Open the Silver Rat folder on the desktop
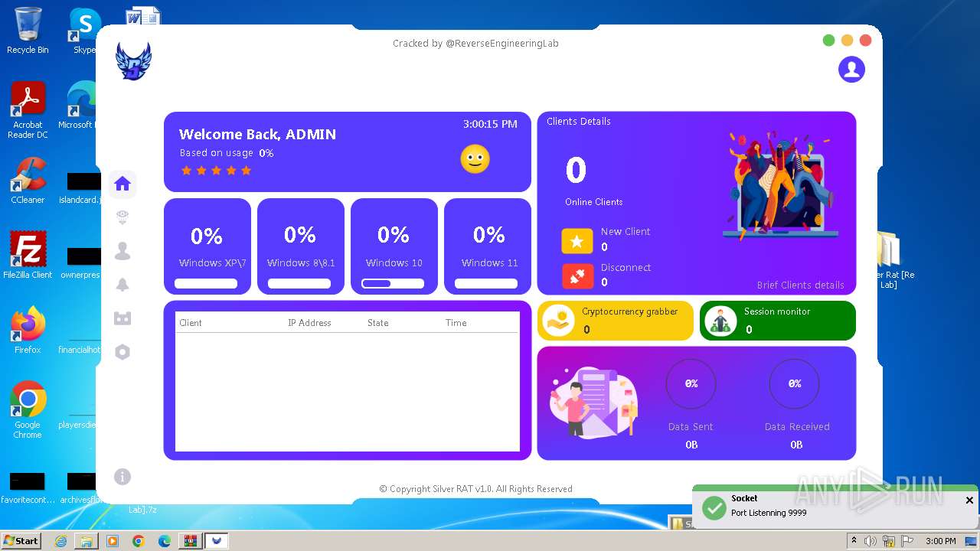 point(890,260)
